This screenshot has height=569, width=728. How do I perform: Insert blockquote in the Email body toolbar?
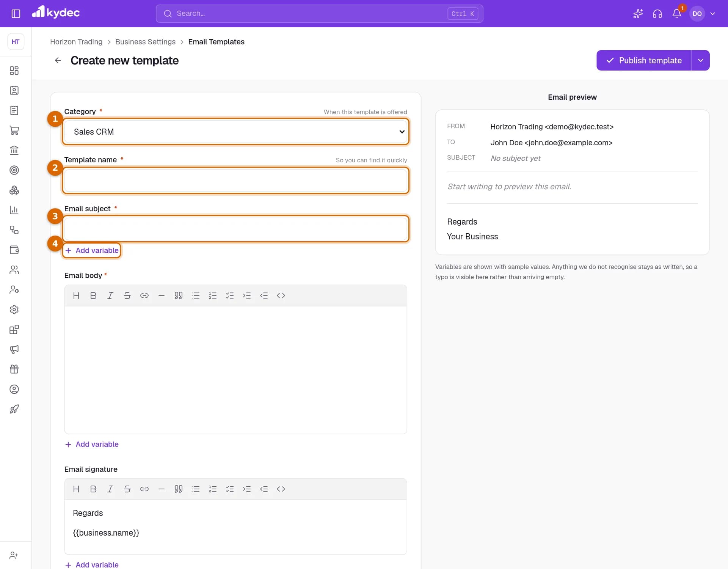[179, 296]
